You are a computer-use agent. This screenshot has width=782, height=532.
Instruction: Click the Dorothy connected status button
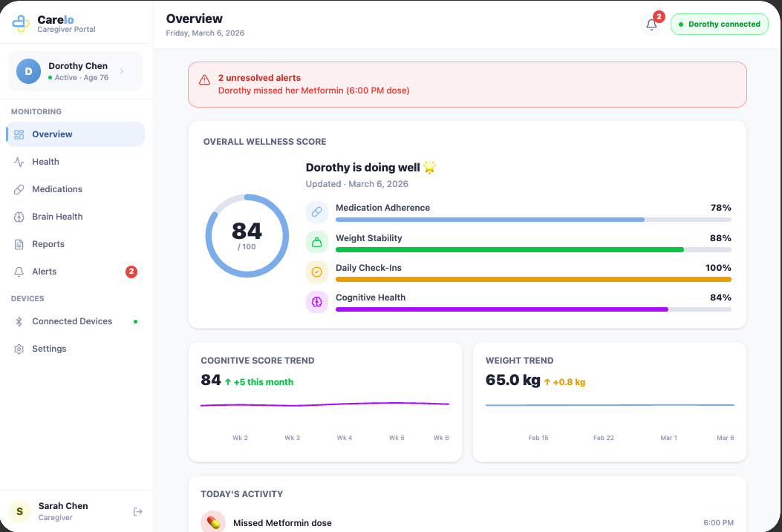point(719,24)
